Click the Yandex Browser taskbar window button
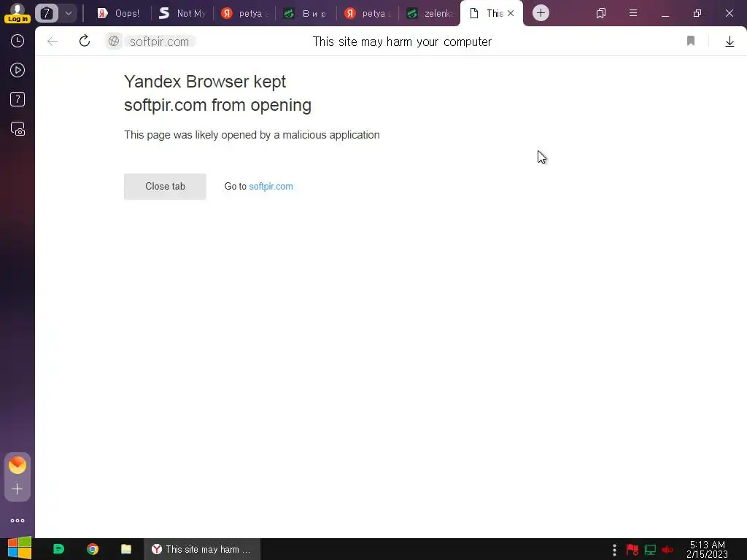Image resolution: width=747 pixels, height=560 pixels. pyautogui.click(x=202, y=549)
